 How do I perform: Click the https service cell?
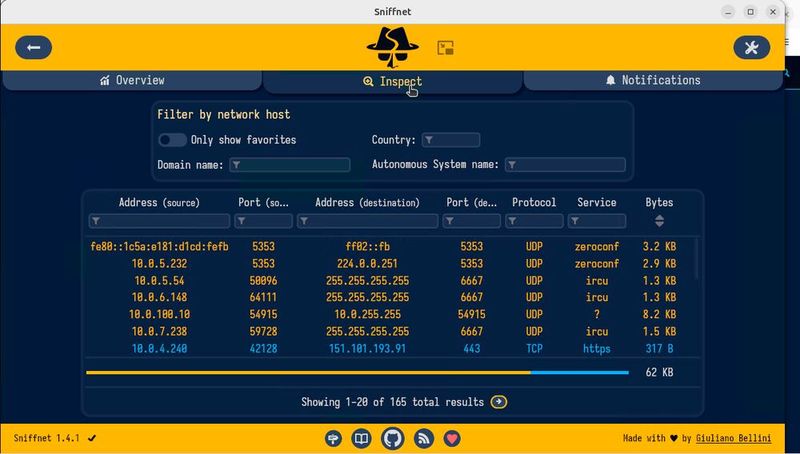point(596,348)
